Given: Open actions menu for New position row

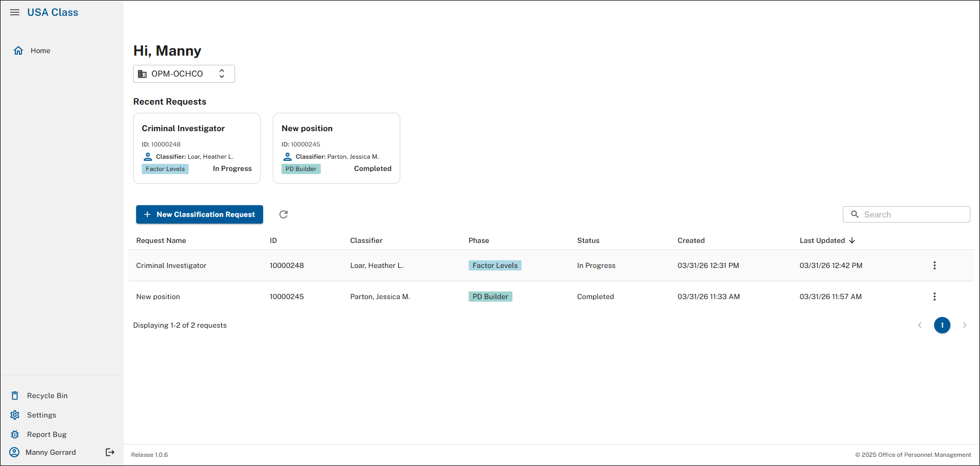Looking at the screenshot, I should (935, 297).
